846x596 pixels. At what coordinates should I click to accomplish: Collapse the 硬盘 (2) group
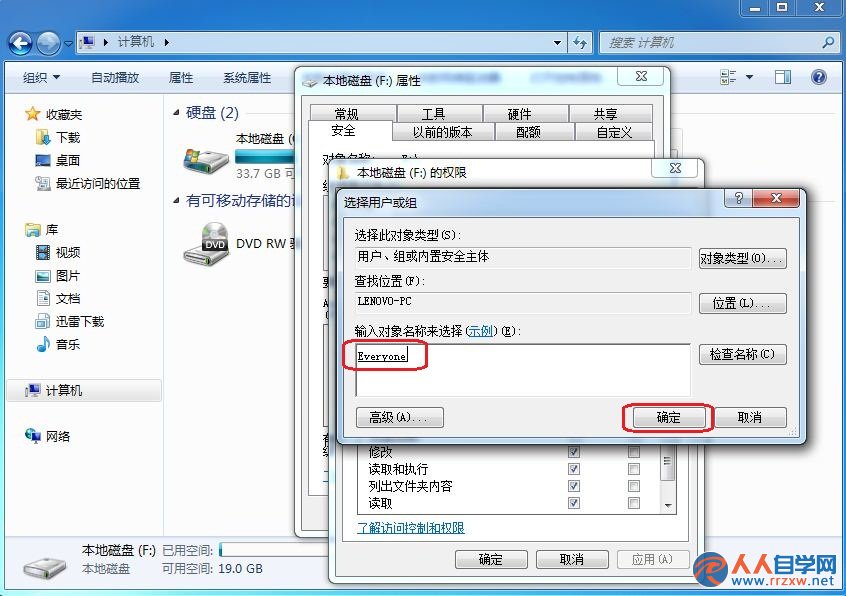click(176, 113)
